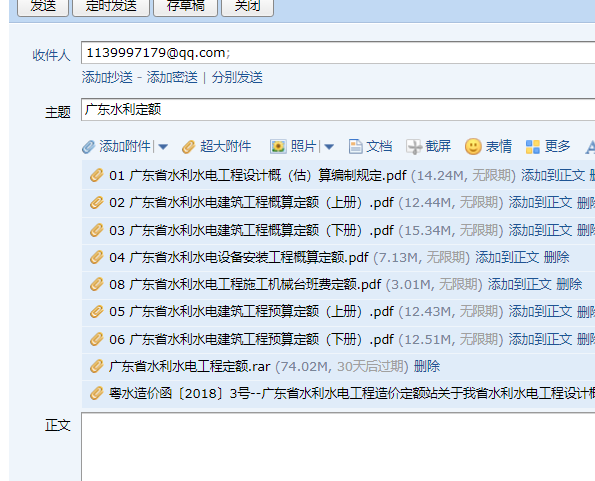The width and height of the screenshot is (595, 481).
Task: Click 添加到正文 for 03 概算定额(下册).pdf
Action: pyautogui.click(x=540, y=230)
